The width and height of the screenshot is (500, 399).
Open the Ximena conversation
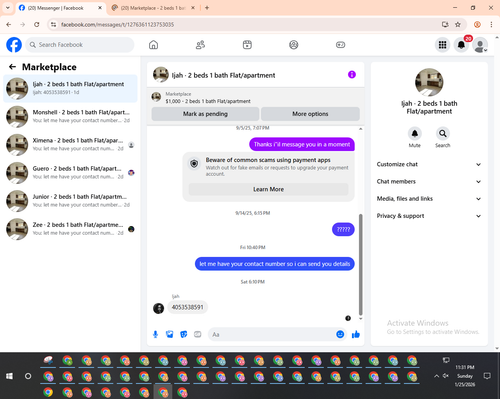pyautogui.click(x=70, y=145)
